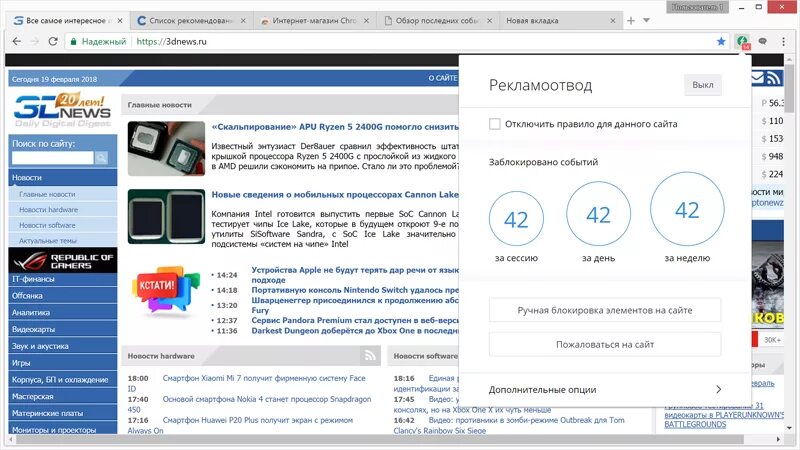Click the green secure lock icon
This screenshot has height=450, width=800.
point(73,41)
